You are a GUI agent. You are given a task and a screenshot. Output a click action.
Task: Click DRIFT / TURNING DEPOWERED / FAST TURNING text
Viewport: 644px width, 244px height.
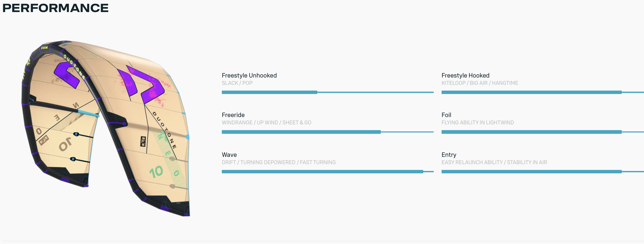pyautogui.click(x=279, y=162)
